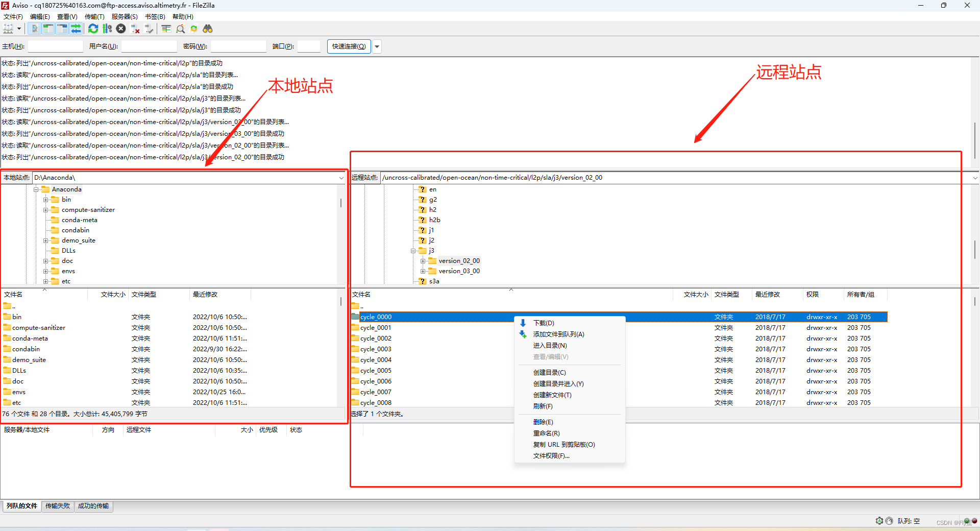980x531 pixels.
Task: Search for files with binoculars icon
Action: click(x=208, y=29)
